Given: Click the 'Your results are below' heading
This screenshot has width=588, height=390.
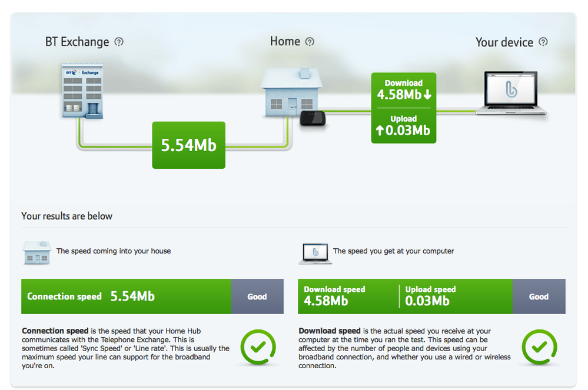Looking at the screenshot, I should tap(67, 216).
